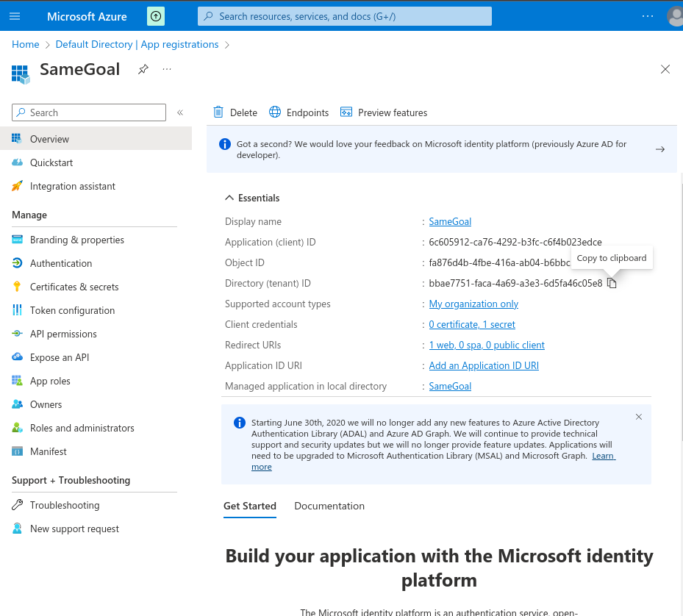Open Default Directory App registrations breadcrumb
This screenshot has height=616, width=683.
(137, 44)
